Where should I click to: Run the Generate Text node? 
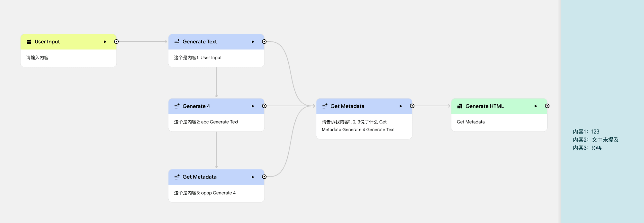point(253,42)
